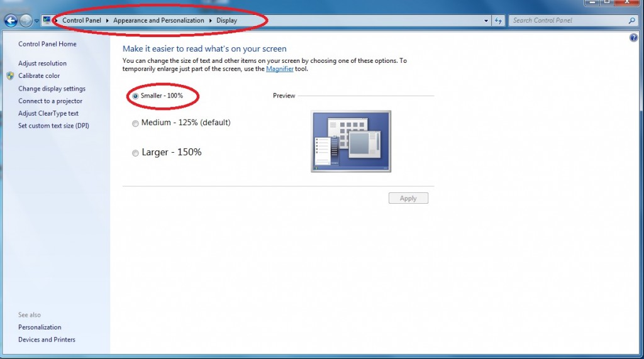Open the Magnifier tool link
644x359 pixels.
280,69
